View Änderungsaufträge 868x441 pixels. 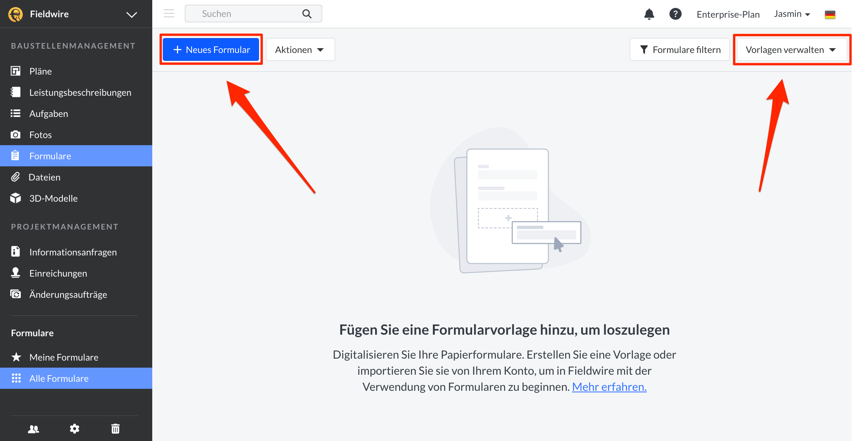tap(68, 294)
